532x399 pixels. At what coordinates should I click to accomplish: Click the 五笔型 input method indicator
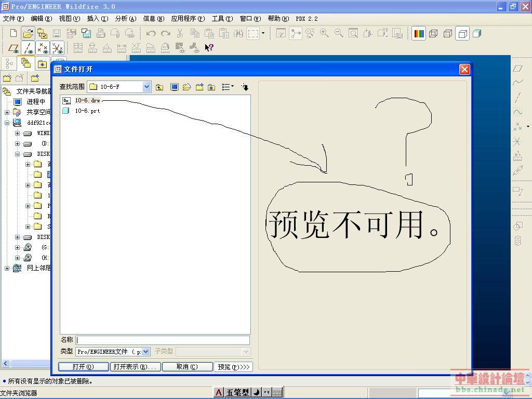[x=237, y=393]
